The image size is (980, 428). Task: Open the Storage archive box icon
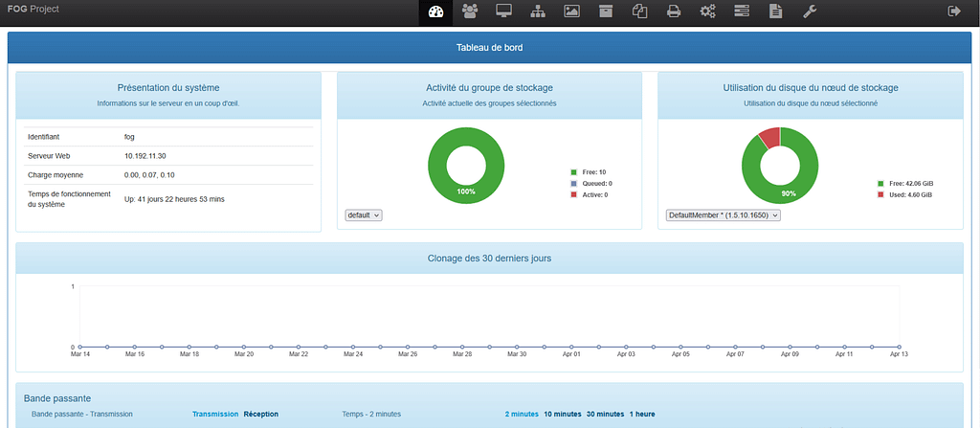605,11
